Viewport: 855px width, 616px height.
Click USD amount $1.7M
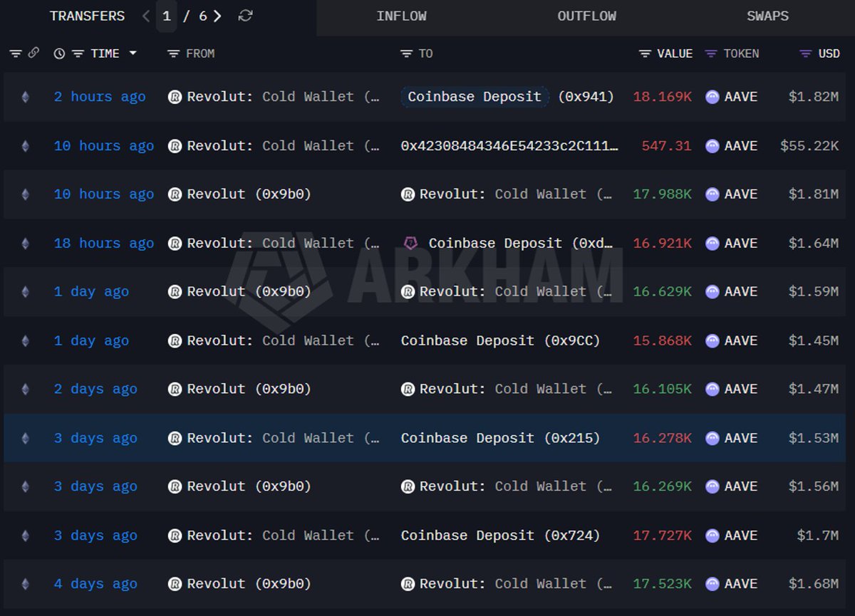tap(817, 536)
